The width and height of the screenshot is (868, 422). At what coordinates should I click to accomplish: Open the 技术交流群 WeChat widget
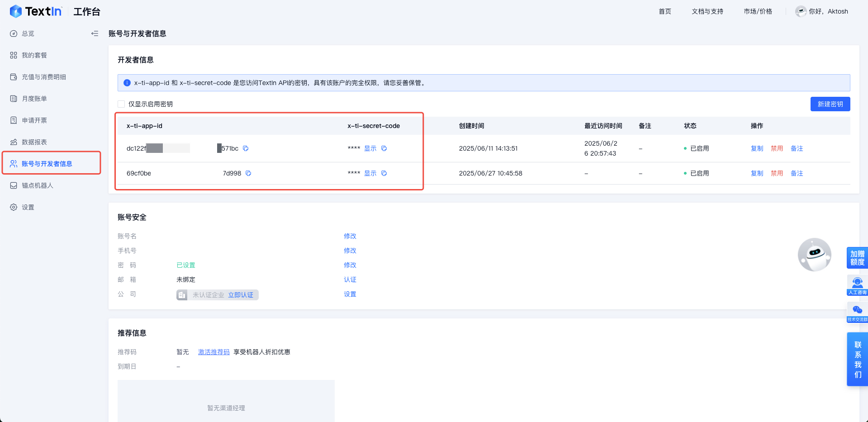(857, 313)
